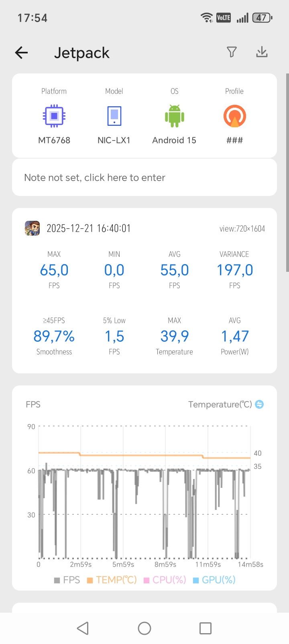Tap the MT6768 platform chip icon
The image size is (289, 644).
pyautogui.click(x=54, y=116)
